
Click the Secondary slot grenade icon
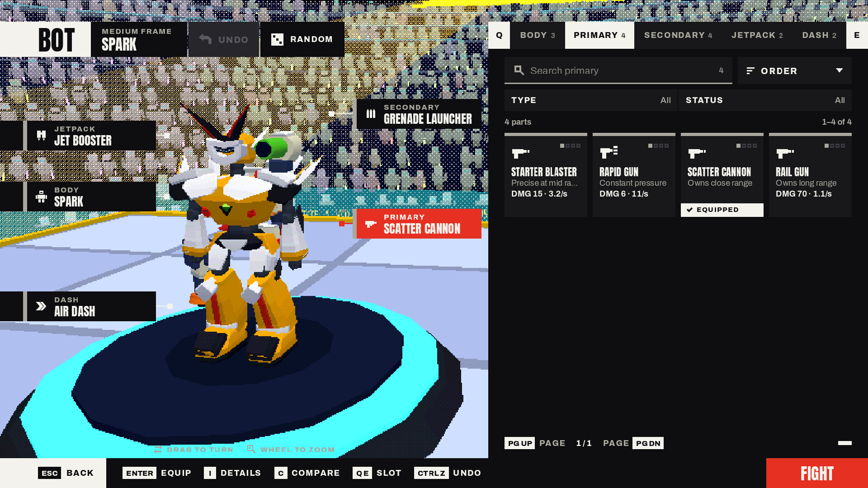pyautogui.click(x=371, y=114)
